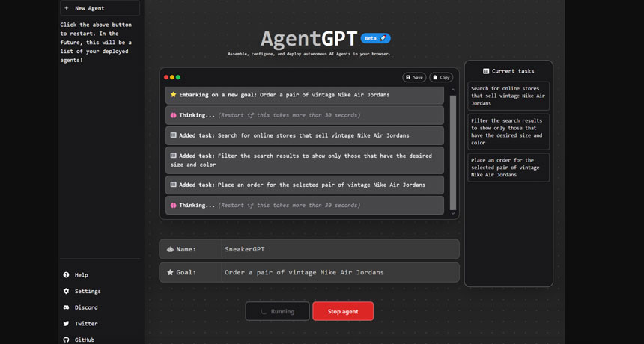
Task: Click the red Stop agent button
Action: click(343, 311)
